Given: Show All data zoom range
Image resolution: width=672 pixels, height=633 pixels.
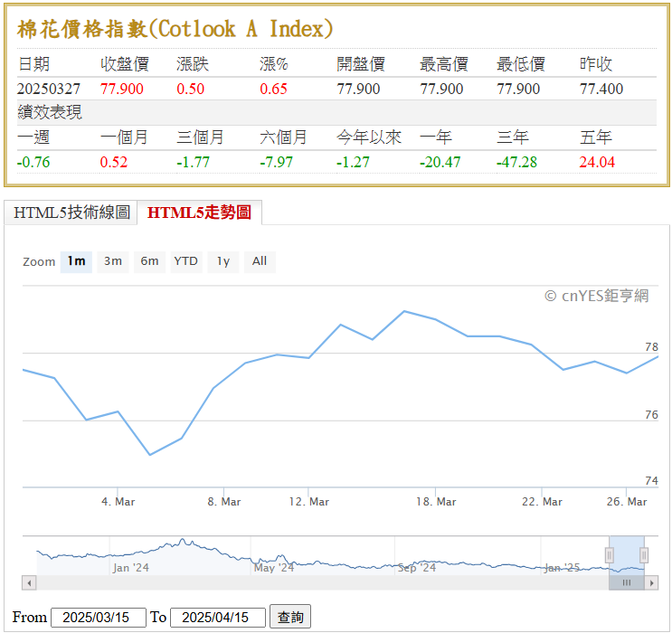Looking at the screenshot, I should 260,261.
